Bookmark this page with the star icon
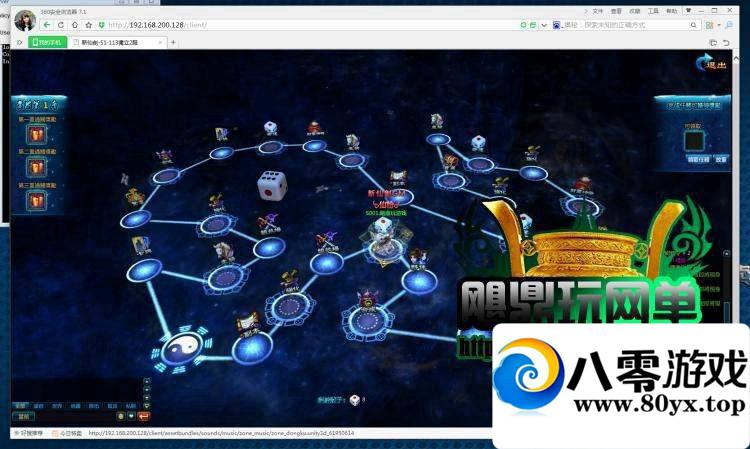 coord(88,25)
